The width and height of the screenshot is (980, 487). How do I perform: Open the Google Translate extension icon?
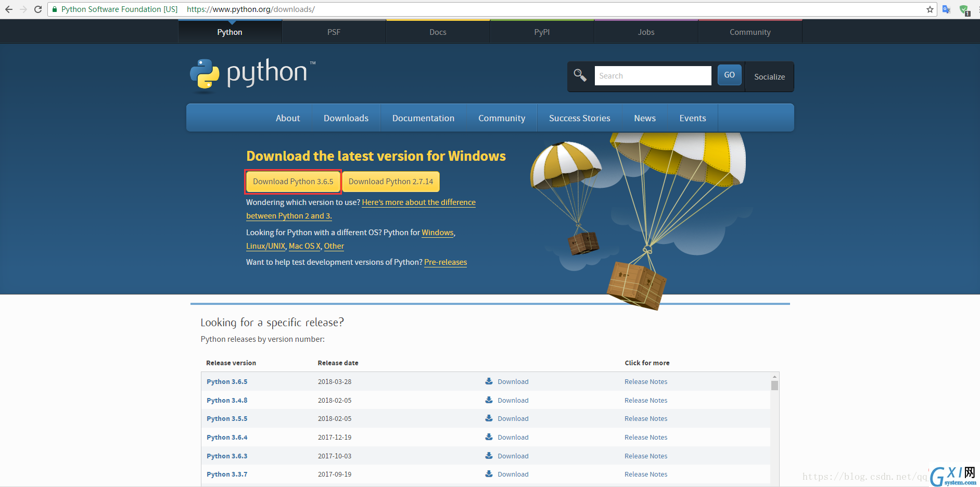(947, 9)
